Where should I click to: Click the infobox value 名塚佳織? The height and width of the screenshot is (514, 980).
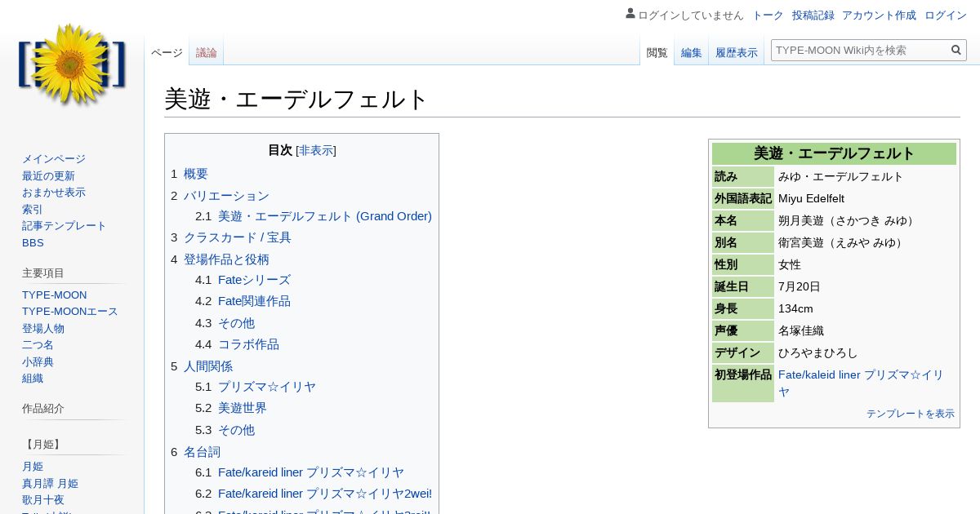(801, 330)
